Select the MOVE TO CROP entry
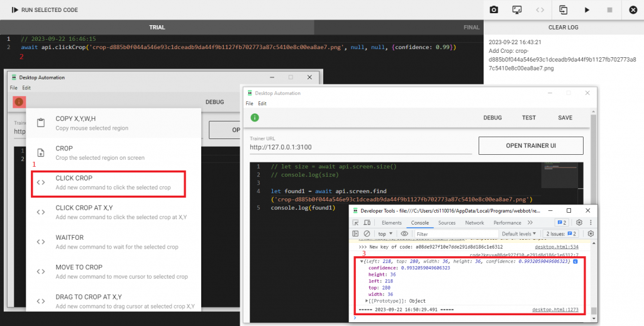This screenshot has width=644, height=326. click(x=114, y=271)
